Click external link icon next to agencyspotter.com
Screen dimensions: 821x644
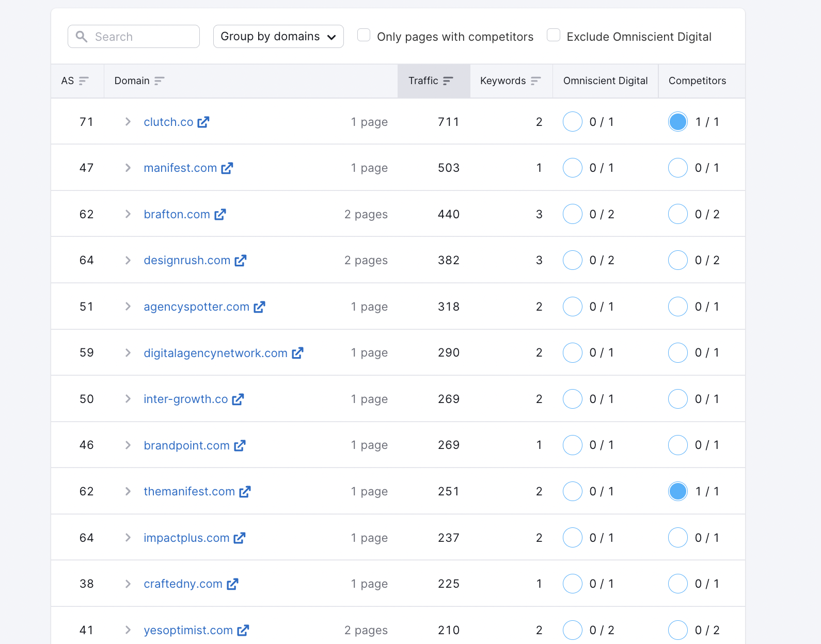[x=259, y=307]
